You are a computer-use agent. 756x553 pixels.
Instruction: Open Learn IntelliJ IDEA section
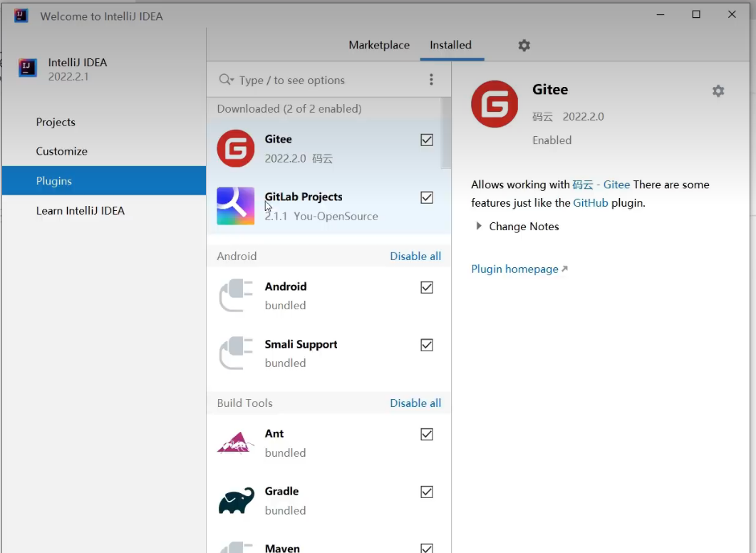[x=81, y=211]
